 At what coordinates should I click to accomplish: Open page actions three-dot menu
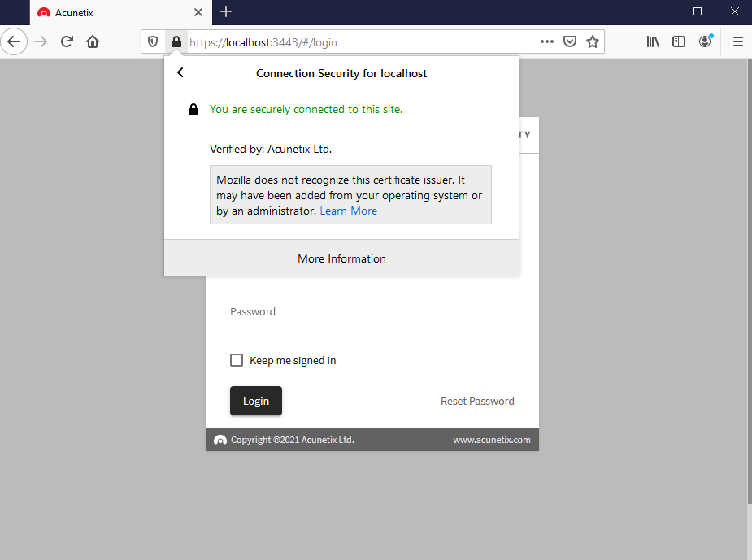point(547,41)
